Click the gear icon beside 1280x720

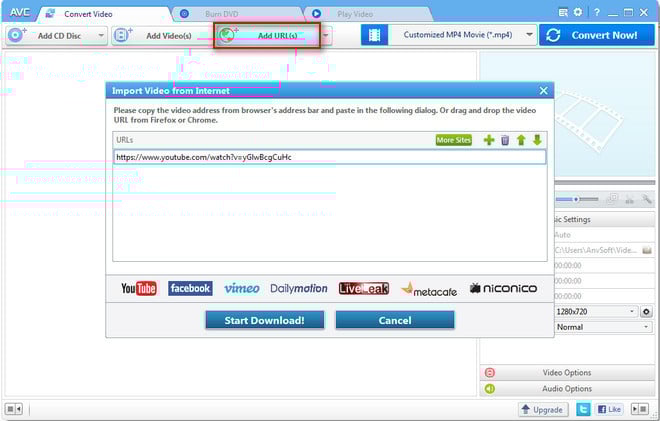pos(646,312)
